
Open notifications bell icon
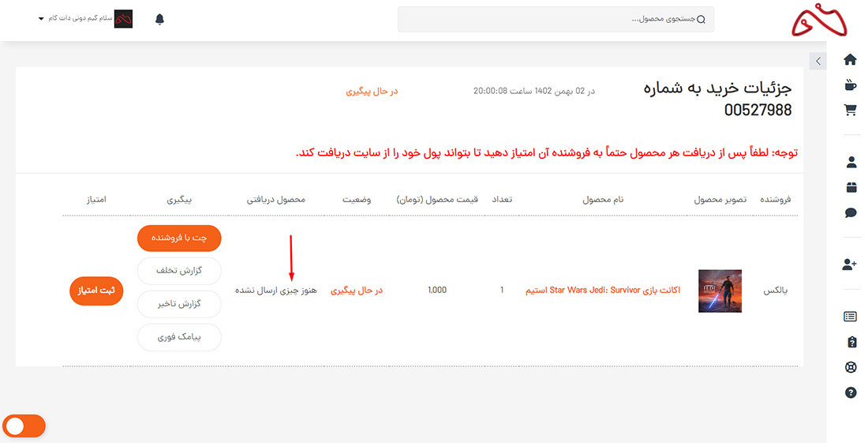[160, 20]
